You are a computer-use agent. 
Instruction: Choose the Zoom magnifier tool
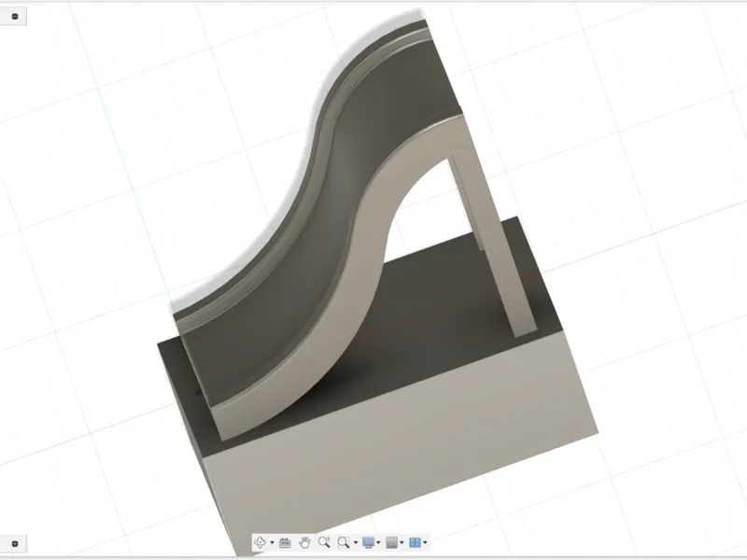point(324,542)
